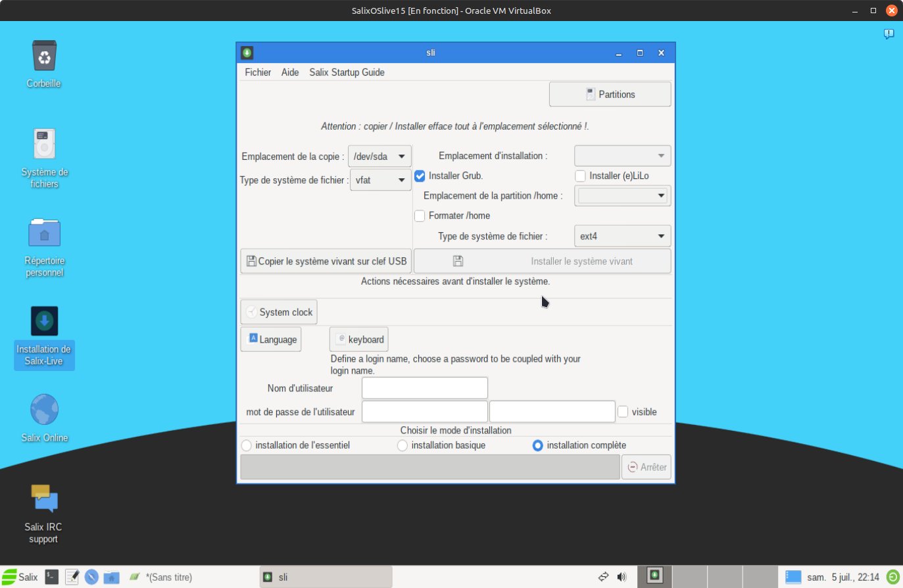Uncheck the Installer Grub checkbox

pyautogui.click(x=420, y=176)
